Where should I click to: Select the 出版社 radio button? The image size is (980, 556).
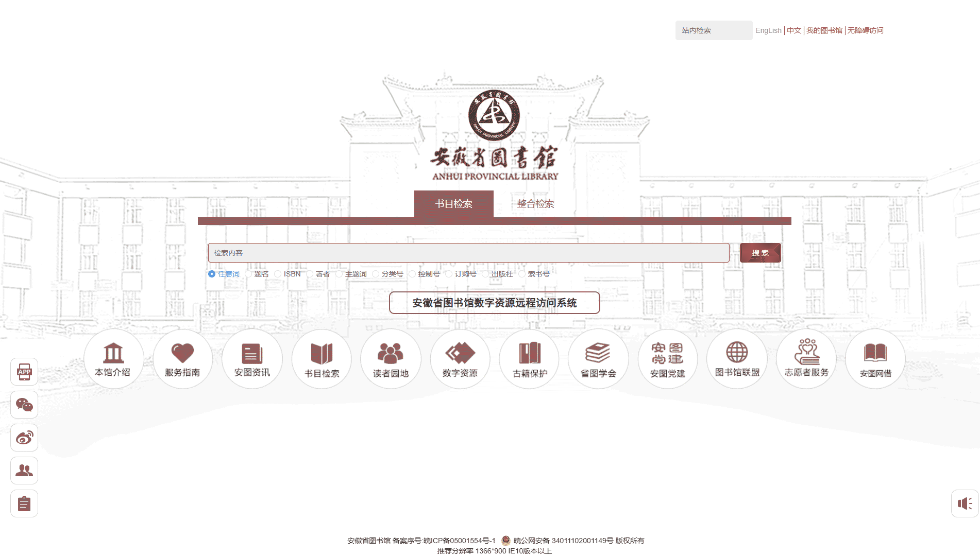[485, 274]
